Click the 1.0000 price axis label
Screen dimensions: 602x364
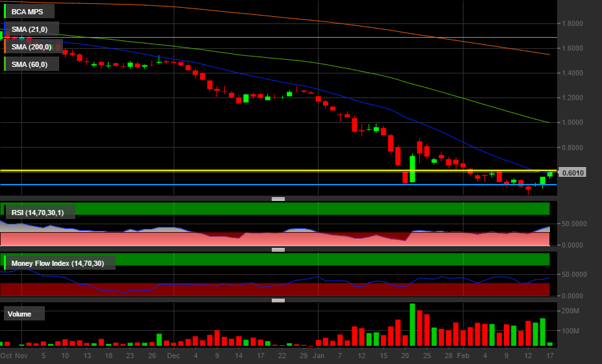[572, 122]
